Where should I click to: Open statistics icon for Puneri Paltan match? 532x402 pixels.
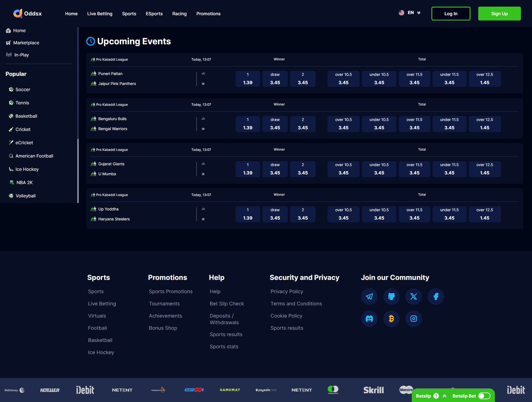coord(203,74)
